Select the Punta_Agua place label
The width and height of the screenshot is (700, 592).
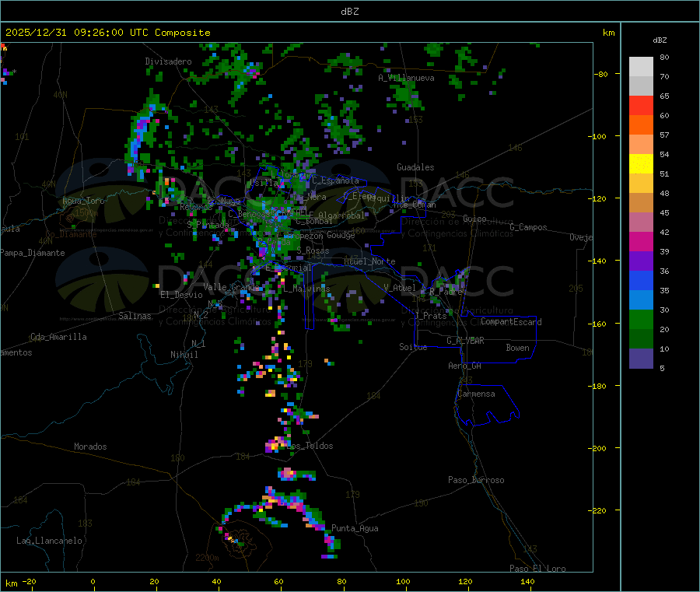355,528
